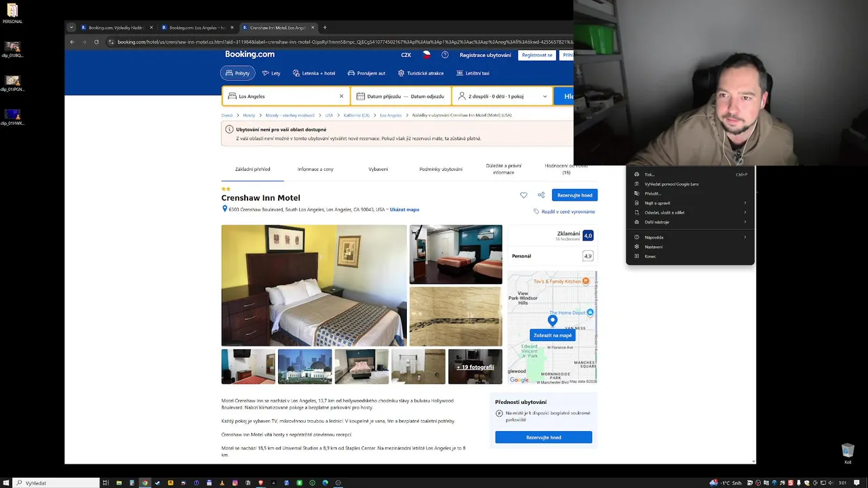The width and height of the screenshot is (868, 488).
Task: Select Lety navigation item
Action: [271, 73]
